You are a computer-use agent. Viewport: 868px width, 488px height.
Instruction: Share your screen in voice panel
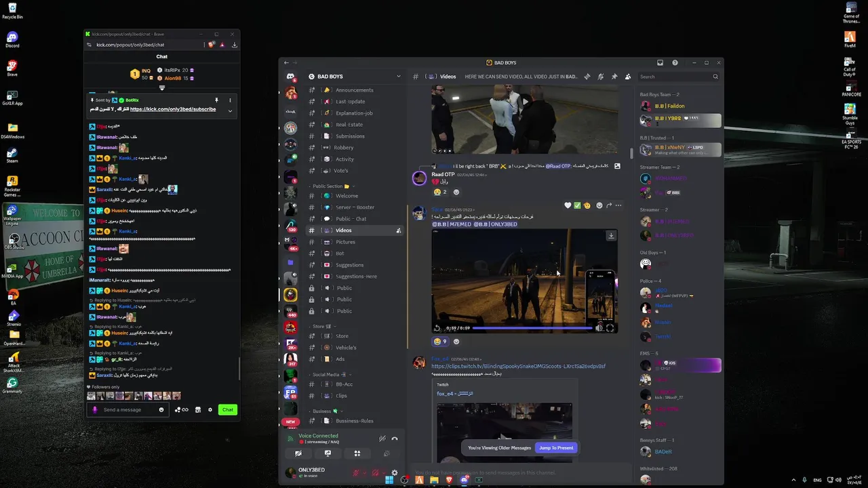click(328, 453)
